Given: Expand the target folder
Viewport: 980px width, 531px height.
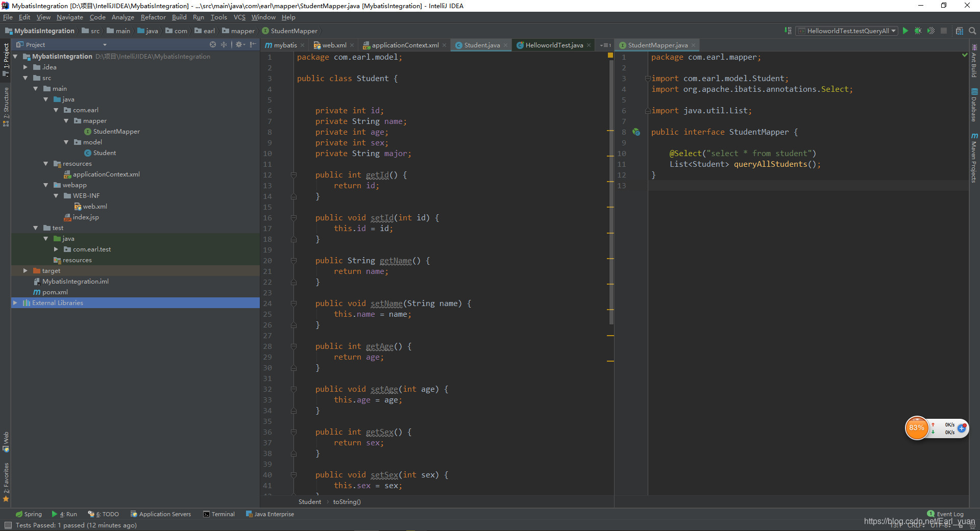Looking at the screenshot, I should pos(25,271).
